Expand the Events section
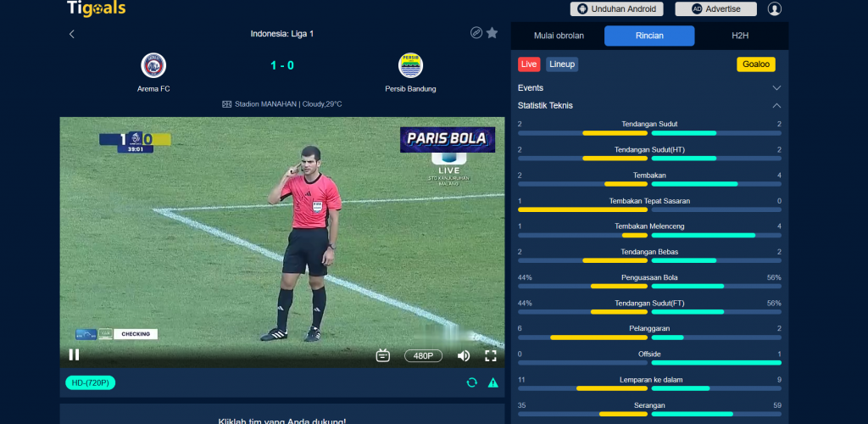The width and height of the screenshot is (868, 424). coord(649,88)
